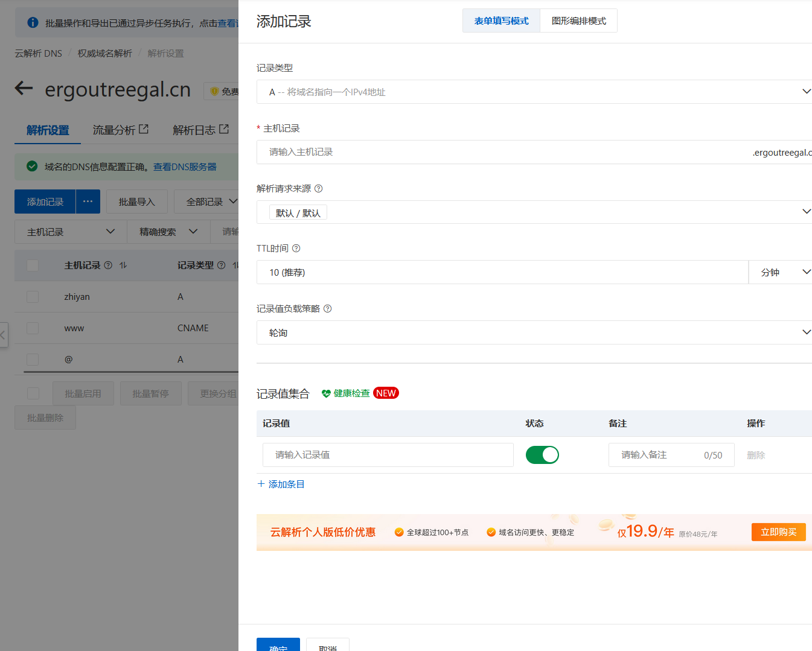Click the 主机记录 input field
The width and height of the screenshot is (812, 651).
(501, 152)
